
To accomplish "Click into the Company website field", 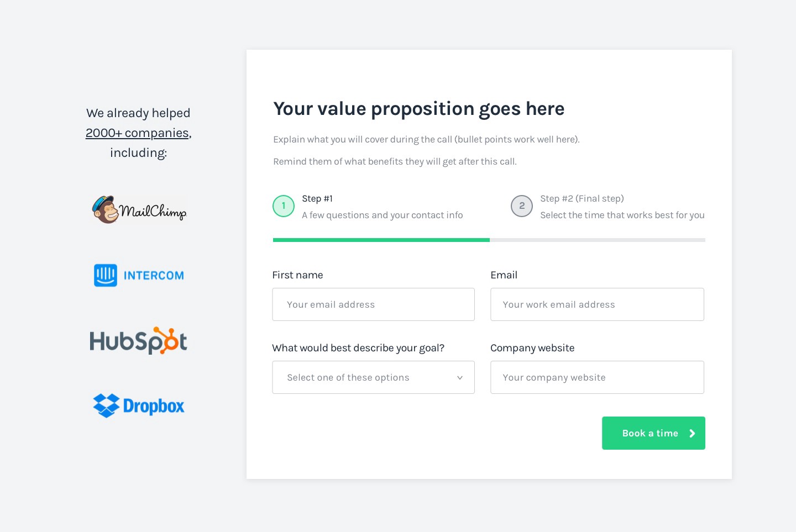I will pos(597,378).
